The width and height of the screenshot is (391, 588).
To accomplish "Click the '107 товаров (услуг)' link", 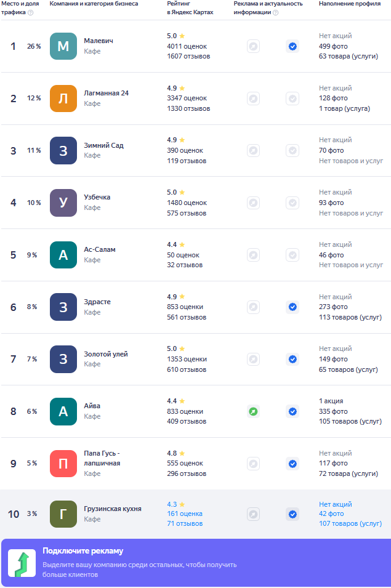I will [x=350, y=524].
